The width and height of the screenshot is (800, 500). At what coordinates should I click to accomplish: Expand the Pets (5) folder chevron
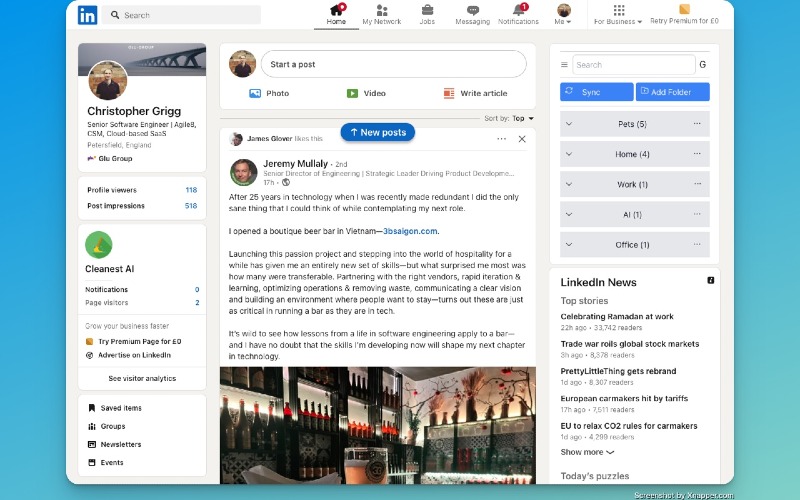[x=569, y=124]
